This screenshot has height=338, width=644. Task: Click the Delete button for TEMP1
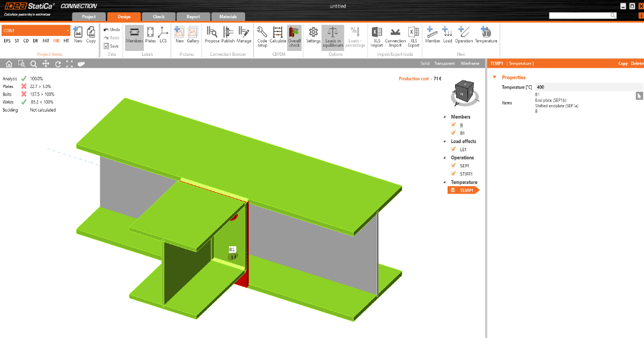coord(637,63)
